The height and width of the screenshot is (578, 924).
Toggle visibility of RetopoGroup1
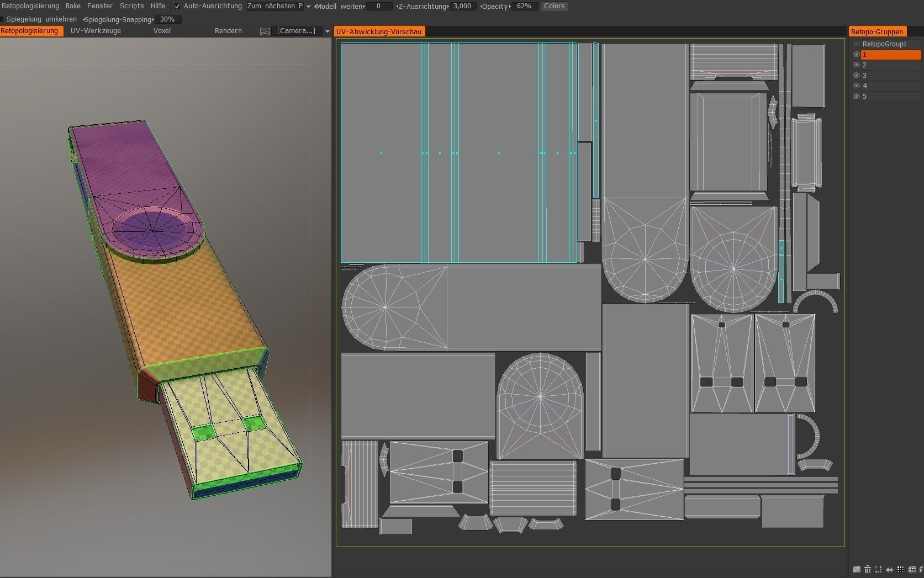coord(857,44)
